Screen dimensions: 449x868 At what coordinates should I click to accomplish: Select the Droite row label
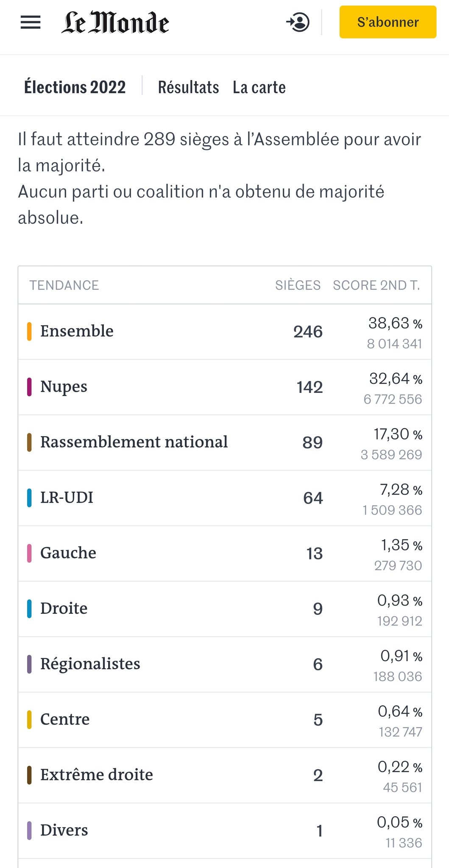click(x=64, y=609)
